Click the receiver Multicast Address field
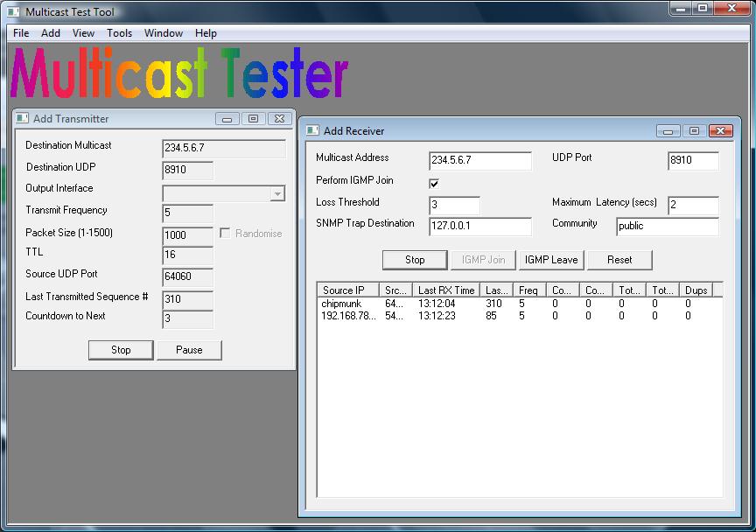 (480, 160)
